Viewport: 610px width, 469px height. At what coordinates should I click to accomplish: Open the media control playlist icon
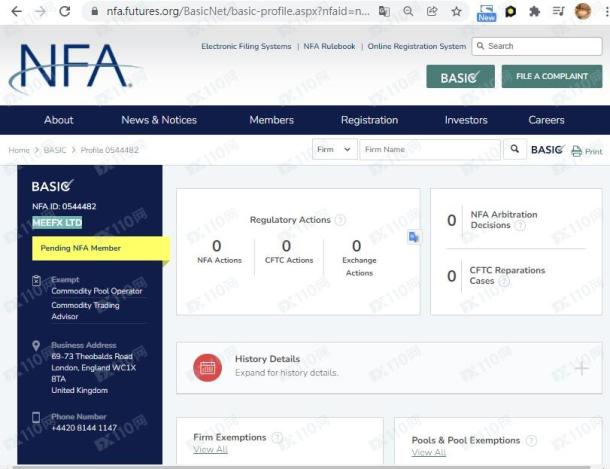point(558,11)
